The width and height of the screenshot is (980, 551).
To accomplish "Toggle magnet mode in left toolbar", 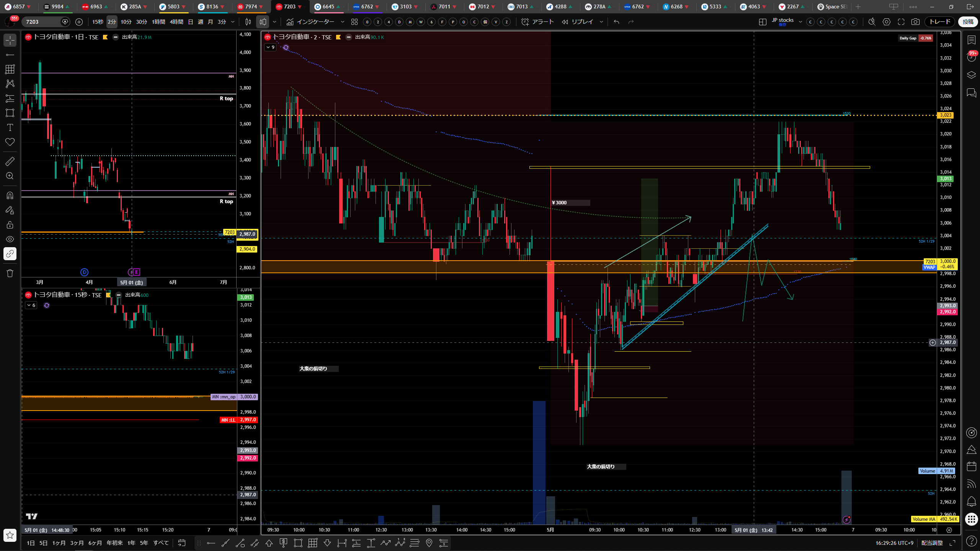I will click(10, 196).
